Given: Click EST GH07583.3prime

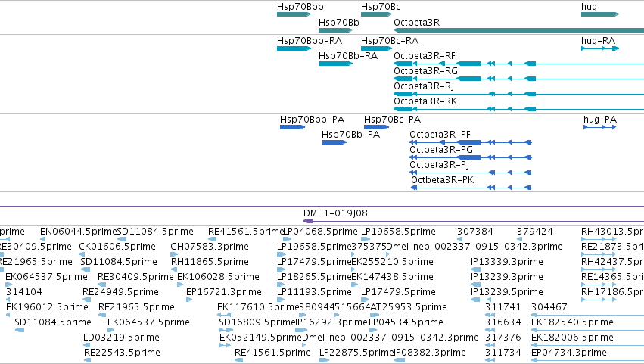Looking at the screenshot, I should point(174,254).
